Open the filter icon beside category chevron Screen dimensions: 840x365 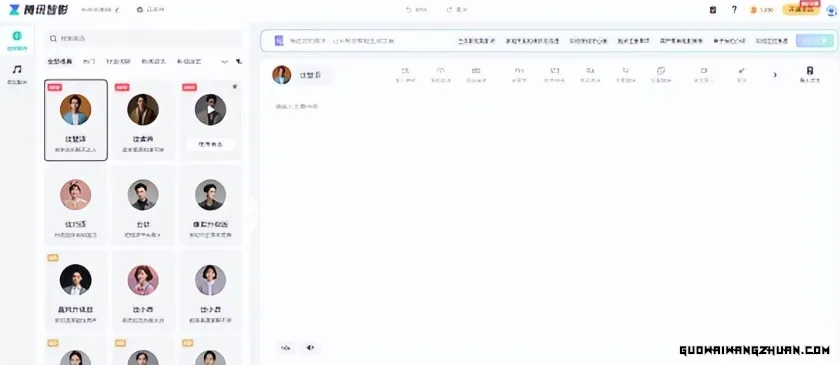(x=239, y=62)
